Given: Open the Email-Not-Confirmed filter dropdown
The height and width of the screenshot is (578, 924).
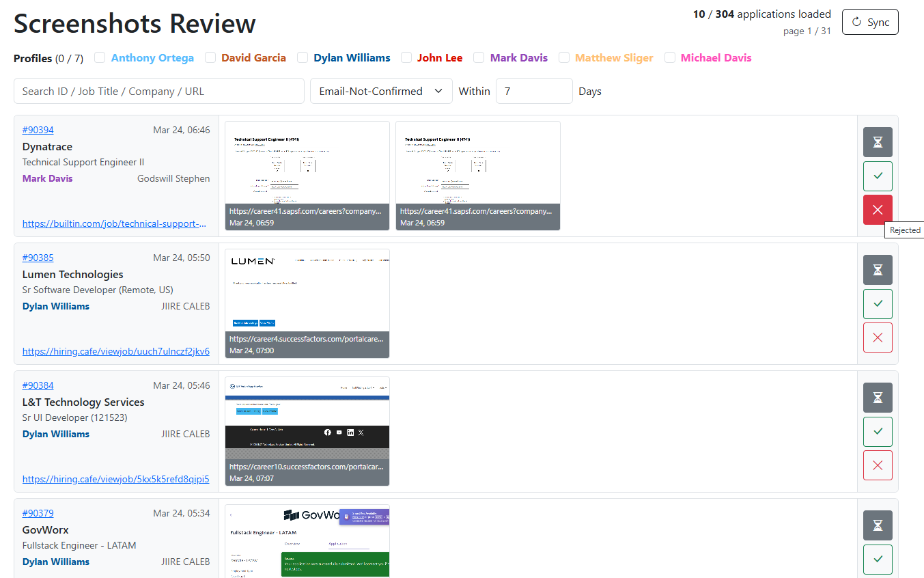Looking at the screenshot, I should [x=381, y=90].
